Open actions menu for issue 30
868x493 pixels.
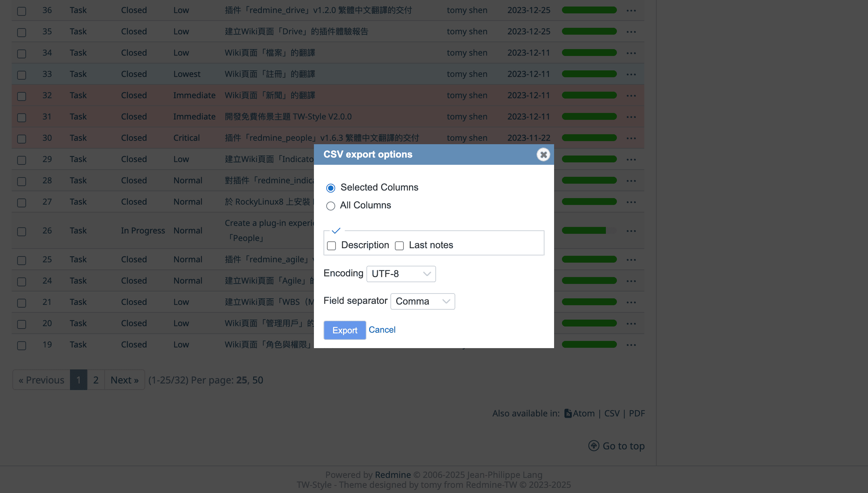pyautogui.click(x=631, y=138)
